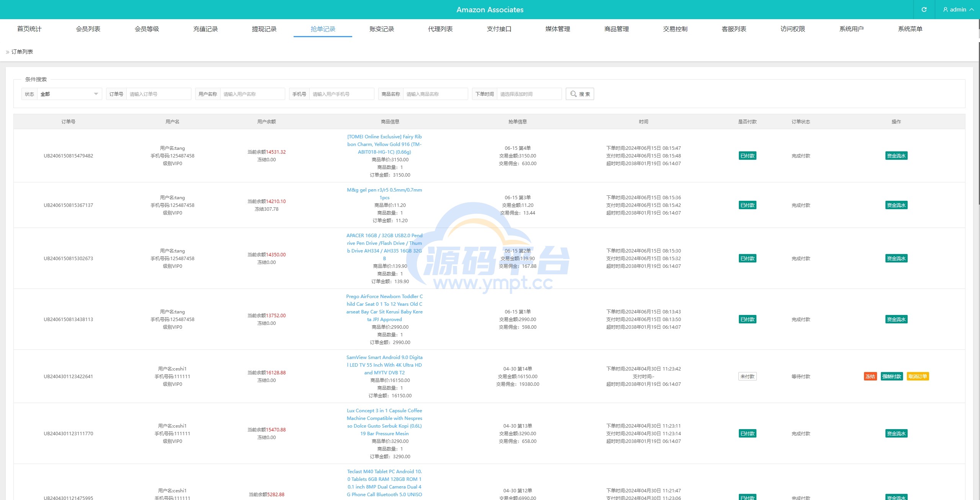The height and width of the screenshot is (500, 980).
Task: Open the Teclast M40 Tablet product link
Action: (x=384, y=483)
